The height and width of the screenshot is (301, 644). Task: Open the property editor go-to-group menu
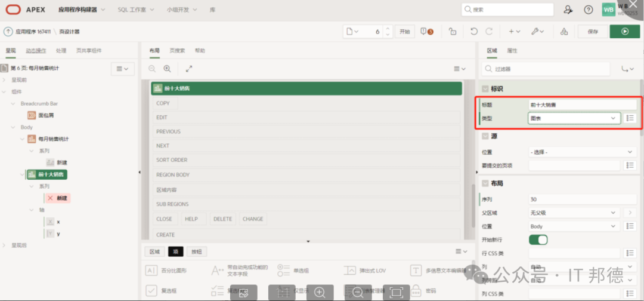coord(628,69)
